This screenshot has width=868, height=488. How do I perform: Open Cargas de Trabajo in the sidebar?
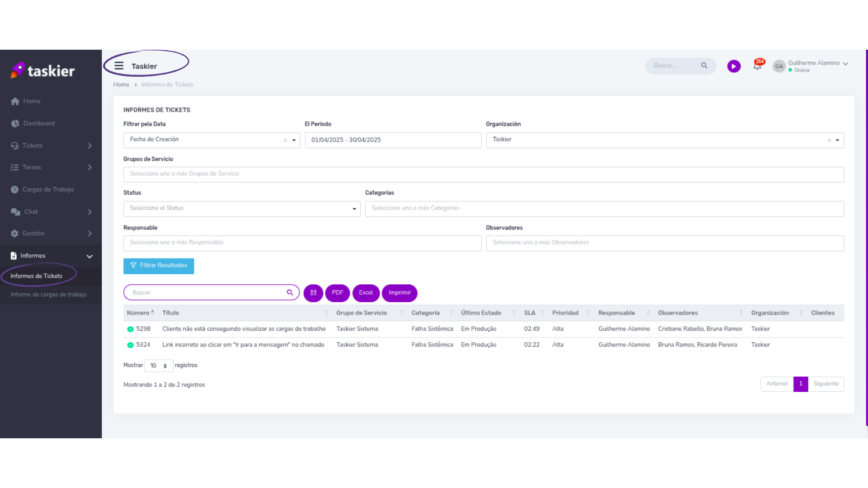(x=48, y=189)
